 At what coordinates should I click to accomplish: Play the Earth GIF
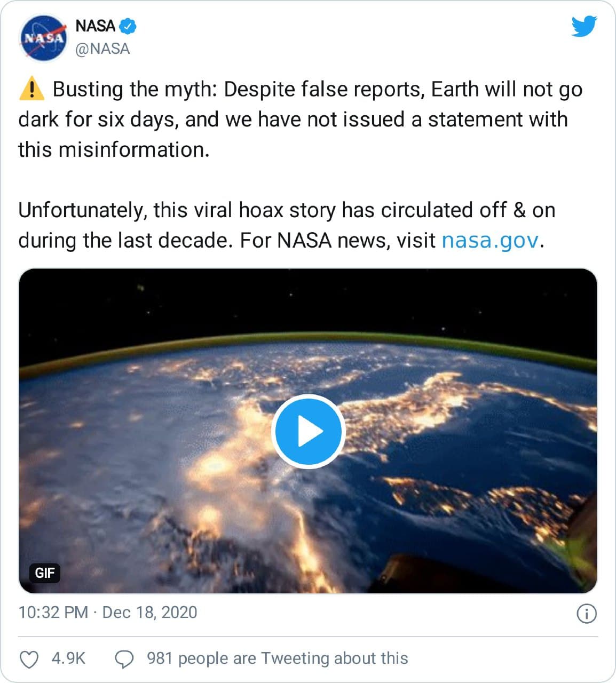(308, 431)
